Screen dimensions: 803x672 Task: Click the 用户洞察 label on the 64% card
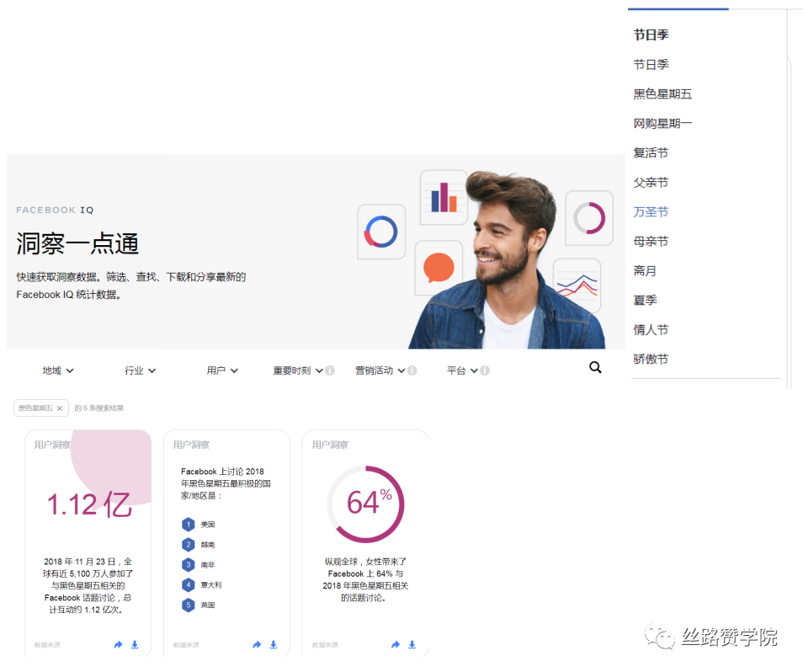(x=330, y=445)
